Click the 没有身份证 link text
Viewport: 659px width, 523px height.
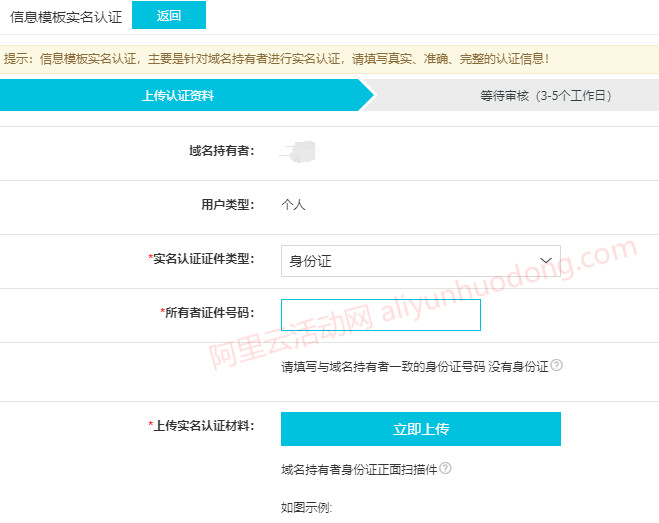[518, 367]
